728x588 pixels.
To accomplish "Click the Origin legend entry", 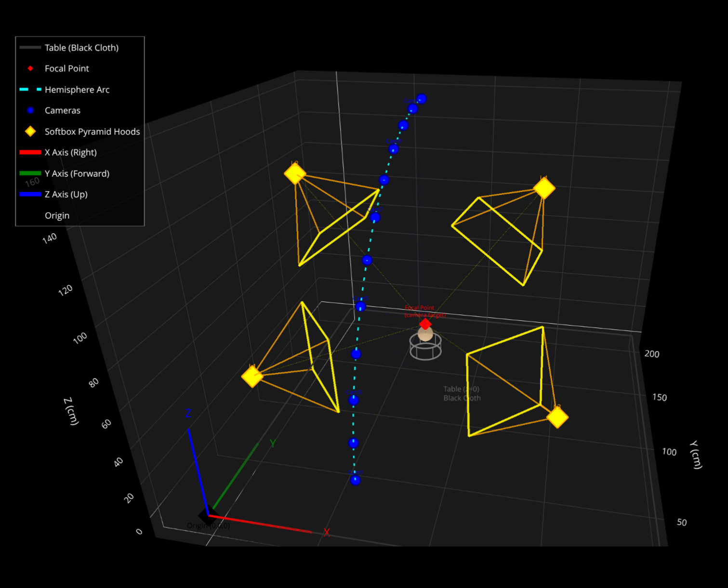I will (x=80, y=215).
